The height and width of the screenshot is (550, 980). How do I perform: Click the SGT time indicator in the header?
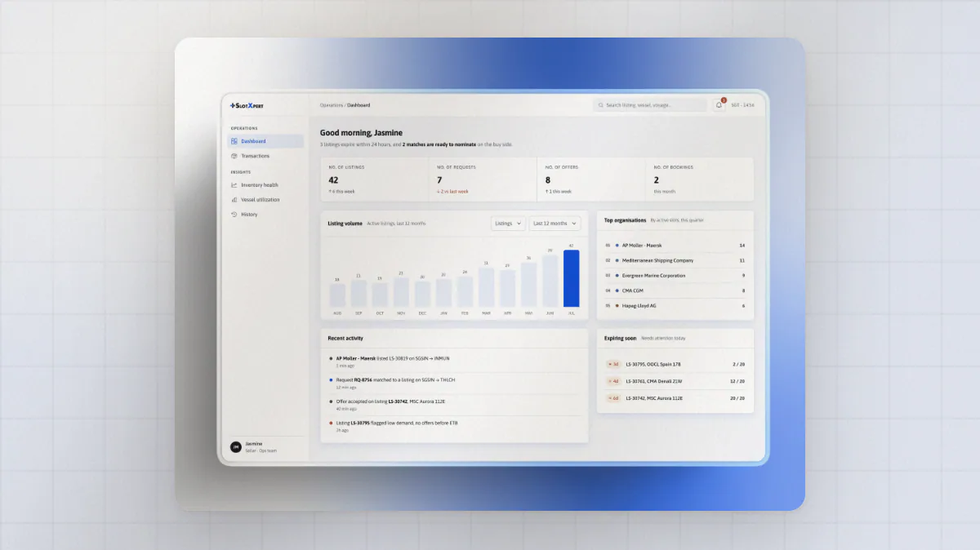(742, 105)
